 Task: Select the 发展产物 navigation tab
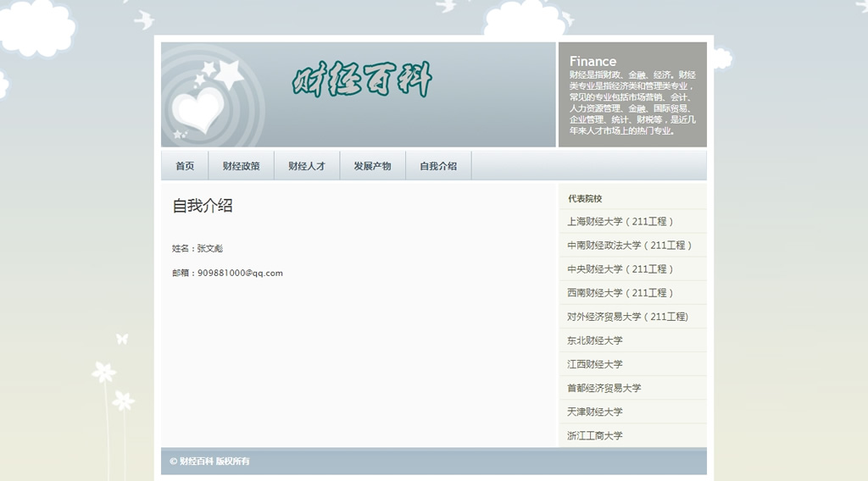click(x=372, y=166)
